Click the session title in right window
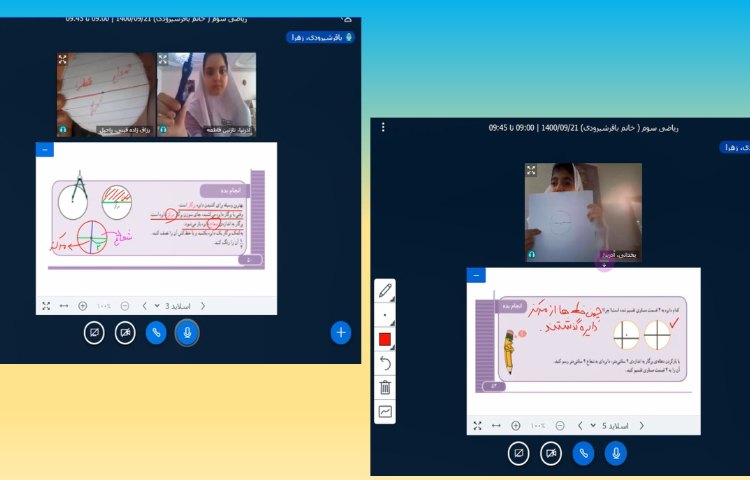 (x=584, y=128)
